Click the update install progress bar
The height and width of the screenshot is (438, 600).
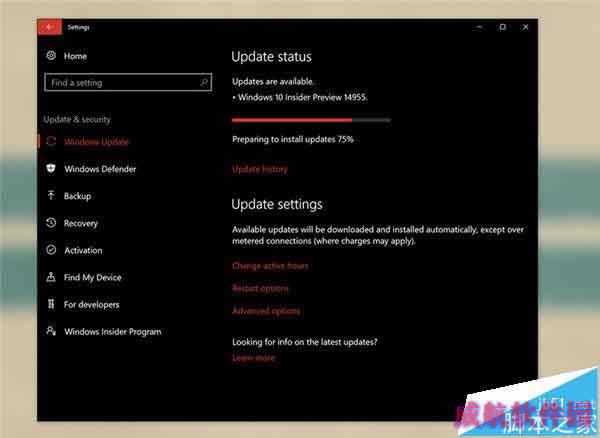(311, 120)
